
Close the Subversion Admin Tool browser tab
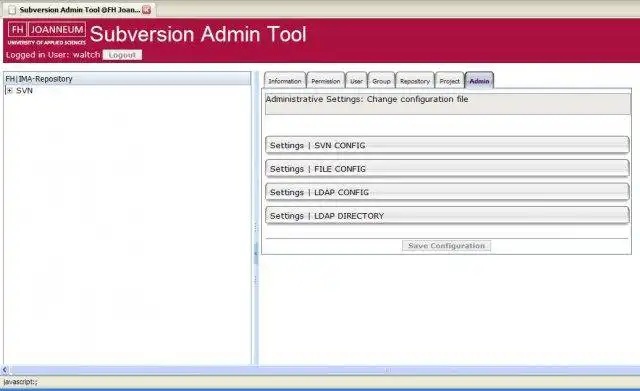pos(147,10)
